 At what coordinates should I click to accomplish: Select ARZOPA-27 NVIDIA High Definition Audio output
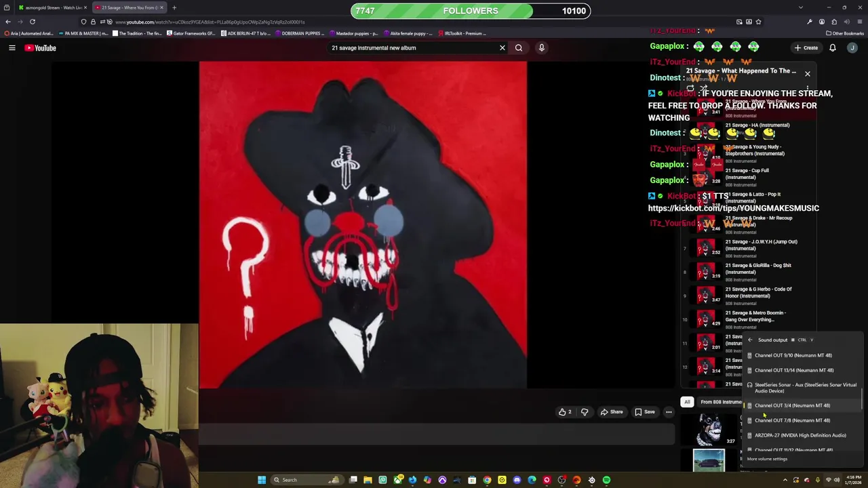click(803, 435)
